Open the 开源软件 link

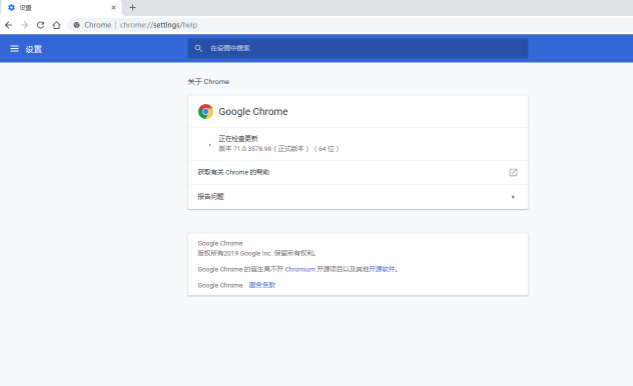382,269
